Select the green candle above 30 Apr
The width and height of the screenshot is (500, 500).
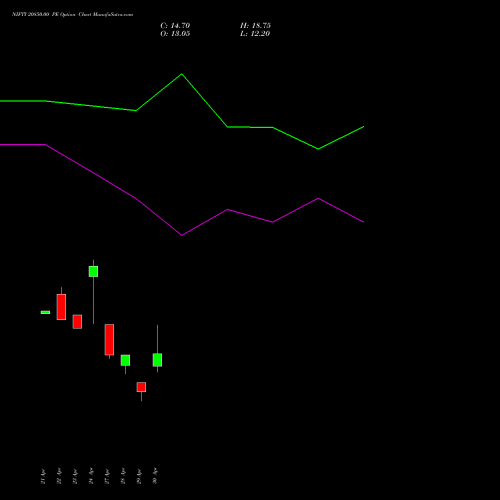point(157,360)
